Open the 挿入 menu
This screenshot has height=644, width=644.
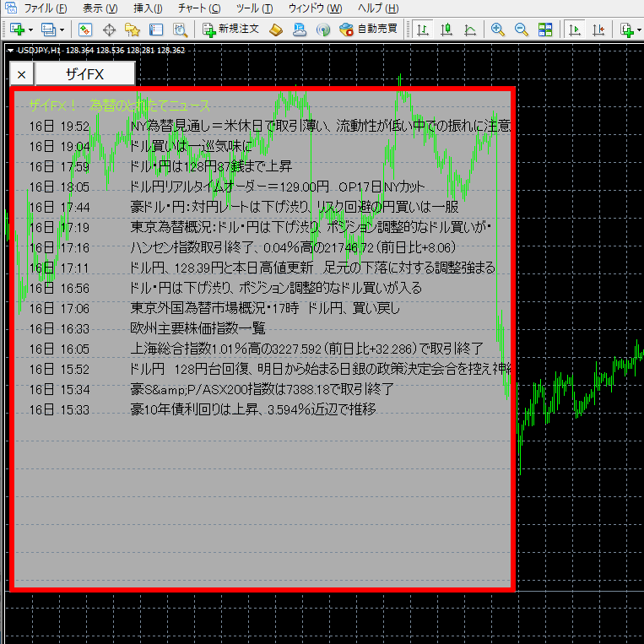pos(148,8)
